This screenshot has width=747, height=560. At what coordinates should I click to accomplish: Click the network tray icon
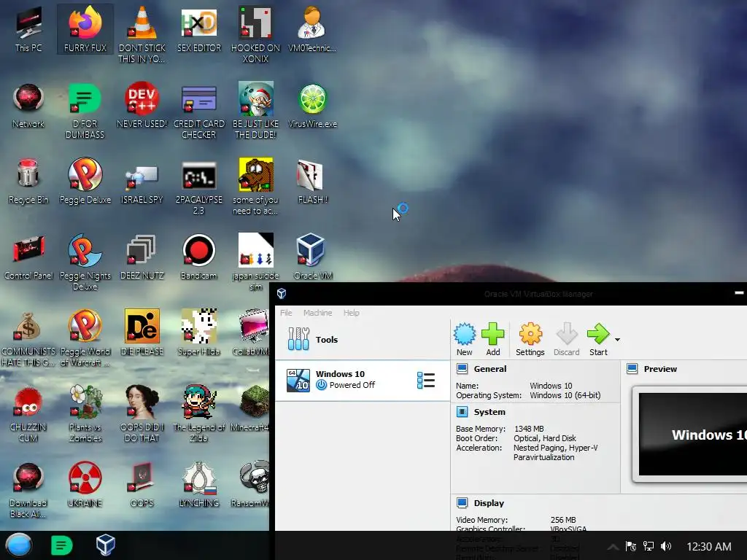649,546
